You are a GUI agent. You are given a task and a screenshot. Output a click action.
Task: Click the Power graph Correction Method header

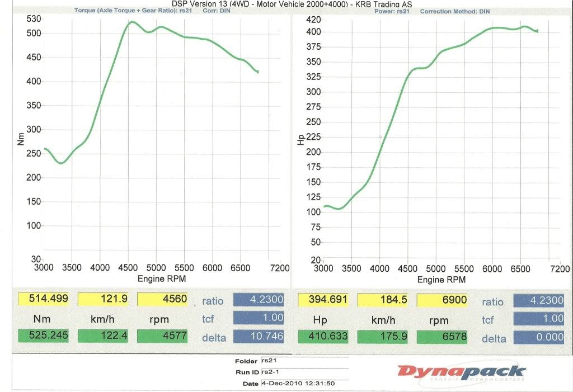click(454, 12)
